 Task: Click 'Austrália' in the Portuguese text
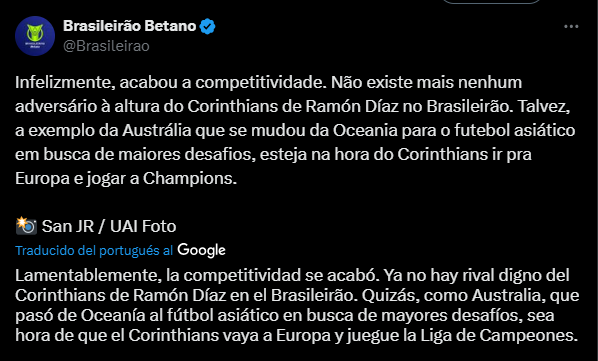157,130
